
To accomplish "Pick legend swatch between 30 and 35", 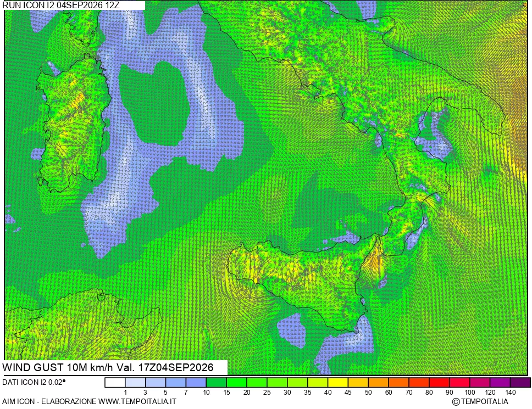I will tap(297, 383).
